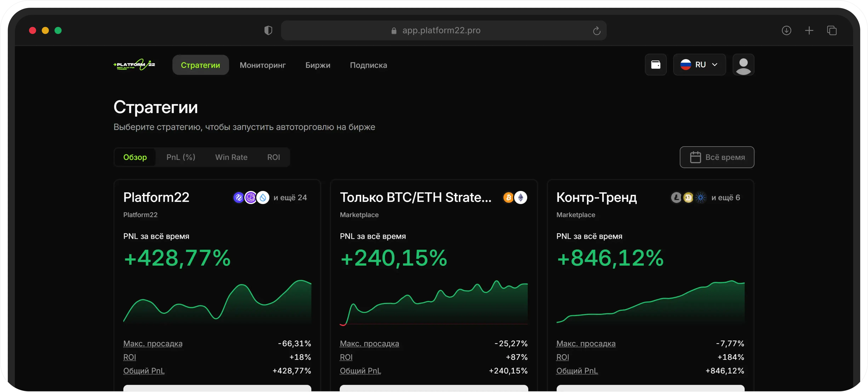Viewport: 868px width, 392px height.
Task: Click the Platform22 logo
Action: click(x=134, y=64)
